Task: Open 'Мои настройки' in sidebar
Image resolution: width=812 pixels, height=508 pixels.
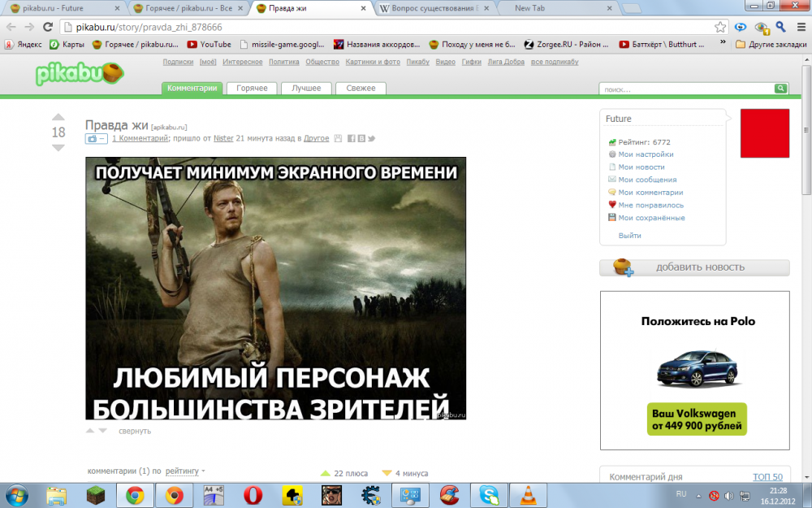Action: pyautogui.click(x=646, y=154)
